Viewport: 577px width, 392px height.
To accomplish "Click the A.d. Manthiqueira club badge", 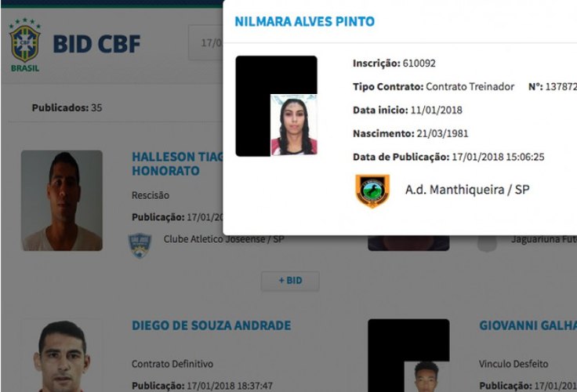I will click(x=372, y=191).
